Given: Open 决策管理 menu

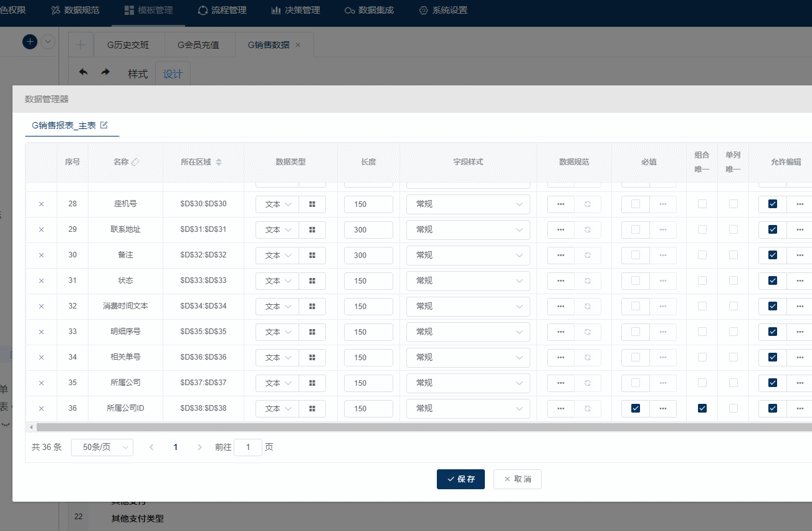Looking at the screenshot, I should click(295, 10).
